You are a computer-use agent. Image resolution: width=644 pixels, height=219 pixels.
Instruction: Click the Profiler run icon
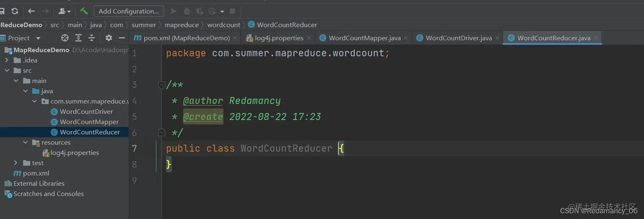[213, 11]
